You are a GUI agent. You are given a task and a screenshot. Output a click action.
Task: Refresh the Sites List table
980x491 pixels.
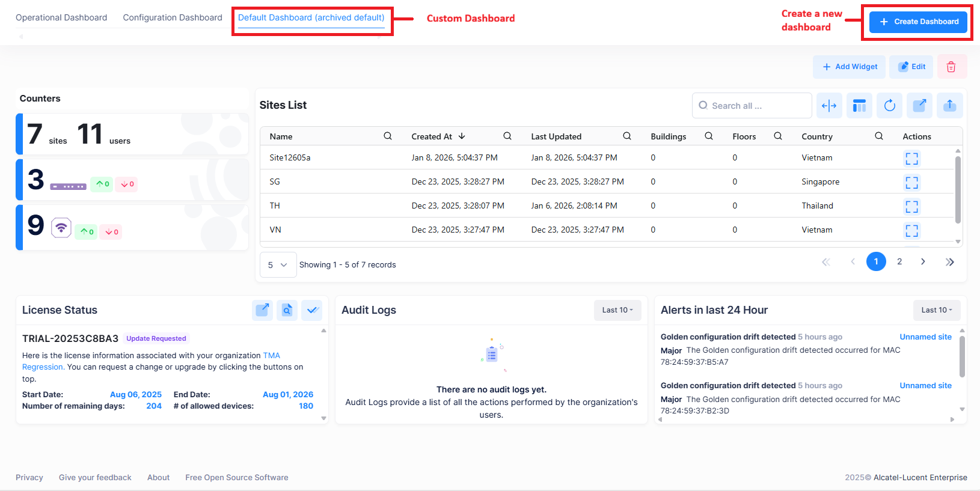889,106
